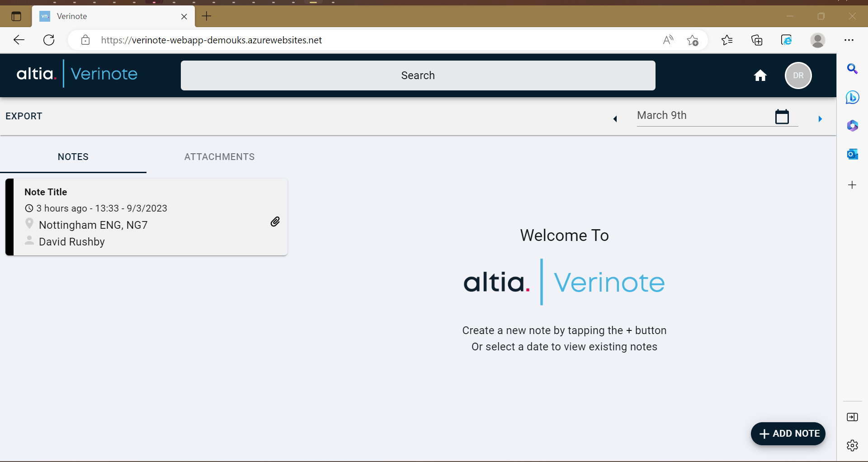Go to next day arrow
Screen dimensions: 868x462
[x=820, y=119]
